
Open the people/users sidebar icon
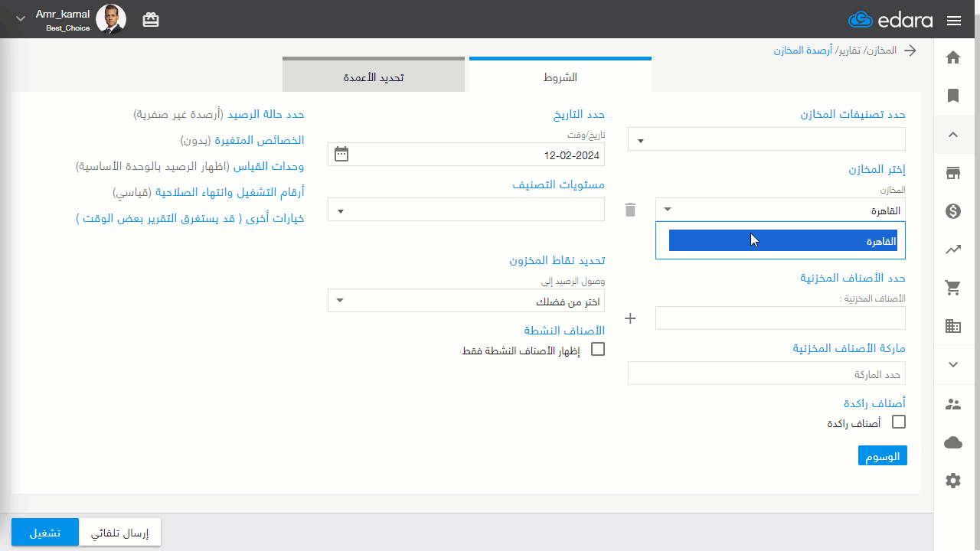coord(953,404)
